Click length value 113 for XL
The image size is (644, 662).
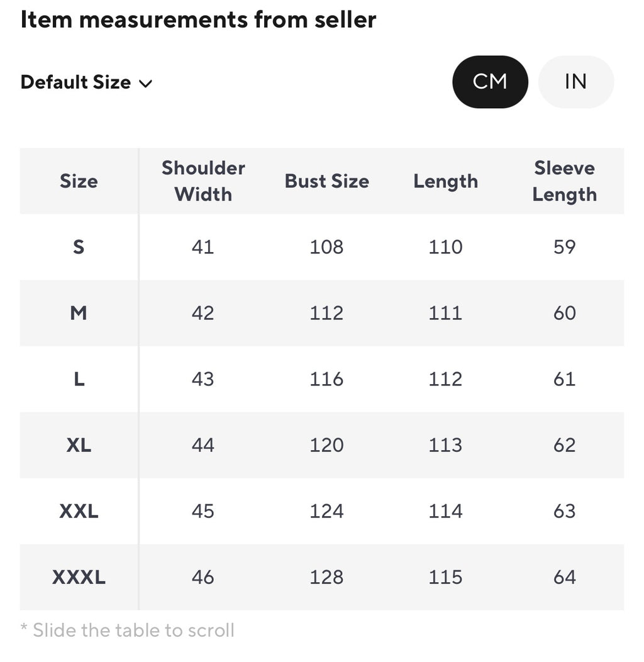coord(445,445)
